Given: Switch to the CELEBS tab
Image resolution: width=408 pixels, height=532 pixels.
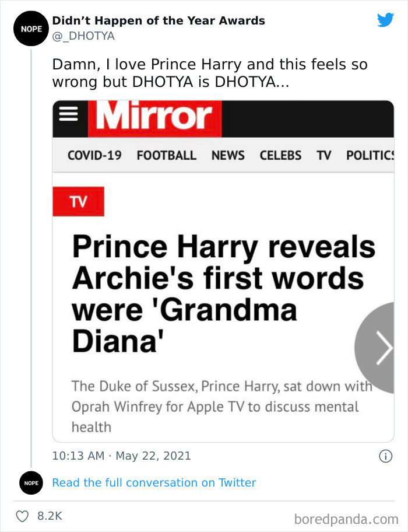Looking at the screenshot, I should (280, 155).
